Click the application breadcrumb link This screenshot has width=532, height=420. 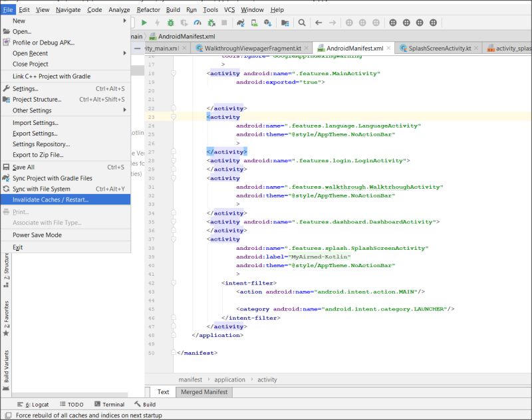point(229,379)
